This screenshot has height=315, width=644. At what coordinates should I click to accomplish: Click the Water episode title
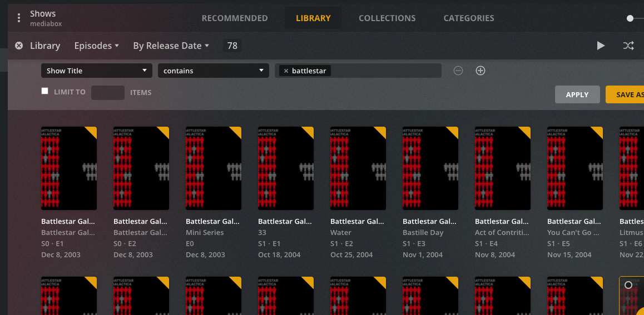[x=341, y=233]
